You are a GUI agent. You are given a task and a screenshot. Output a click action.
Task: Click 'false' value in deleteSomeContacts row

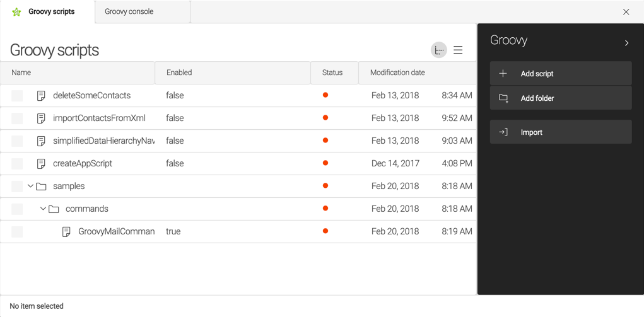coord(175,96)
